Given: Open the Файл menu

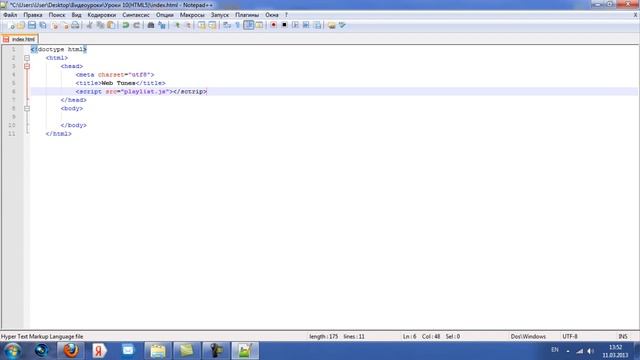Looking at the screenshot, I should [10, 15].
